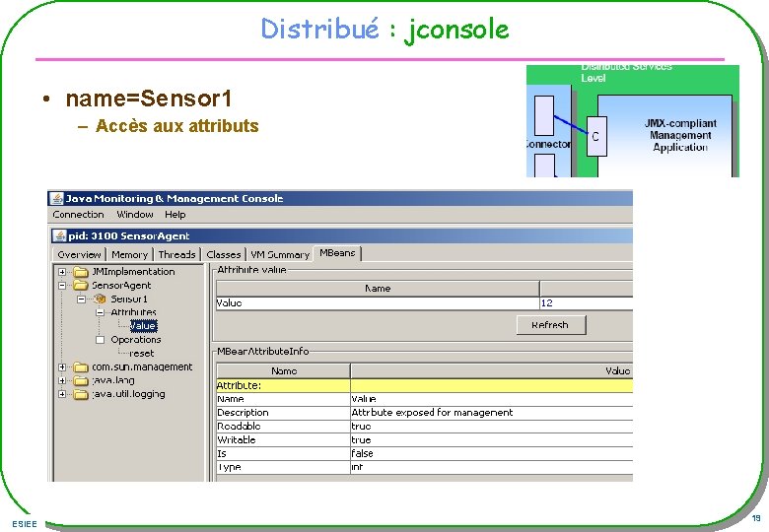Click the Java icon beside pid 3100 SensorAgent

tap(59, 235)
